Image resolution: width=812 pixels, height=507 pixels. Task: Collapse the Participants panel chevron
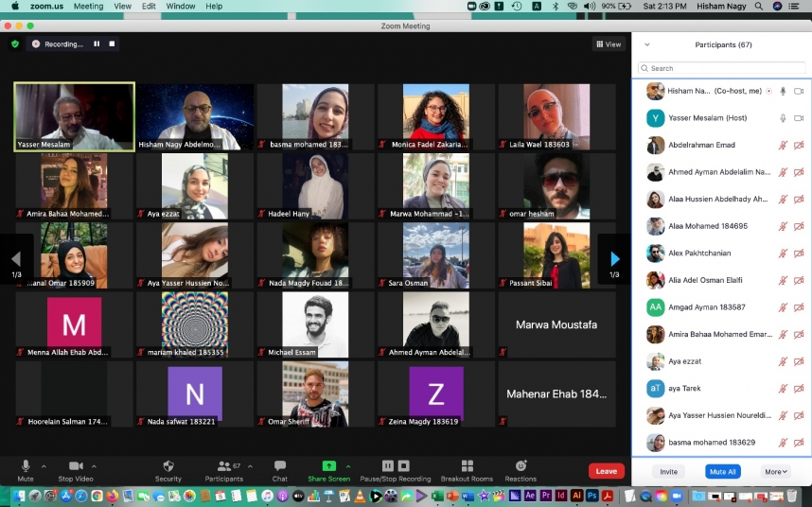646,44
